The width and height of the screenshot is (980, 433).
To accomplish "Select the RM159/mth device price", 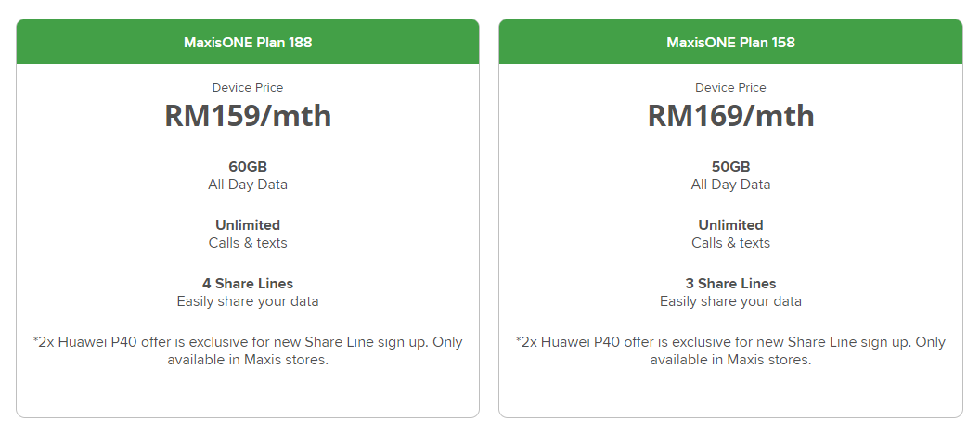I will [248, 116].
